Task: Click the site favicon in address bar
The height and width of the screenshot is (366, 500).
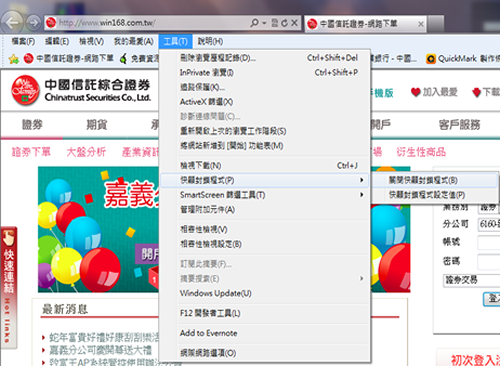Action: 51,23
